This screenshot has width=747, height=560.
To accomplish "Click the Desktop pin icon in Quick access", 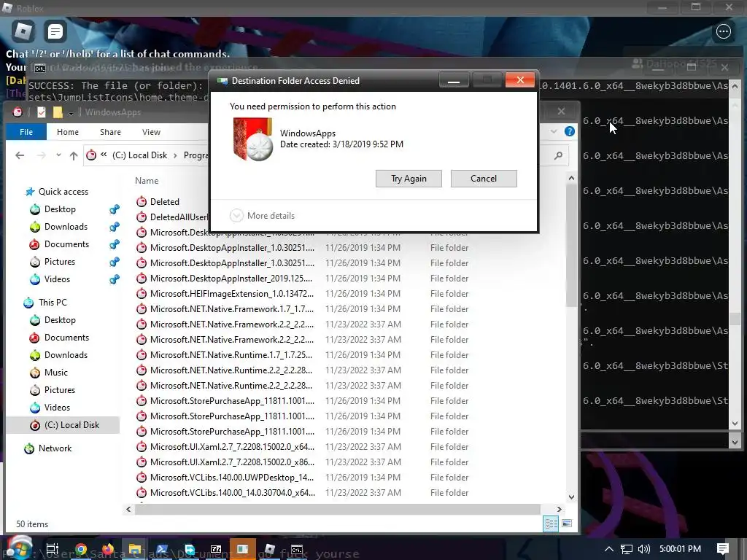I will click(115, 209).
